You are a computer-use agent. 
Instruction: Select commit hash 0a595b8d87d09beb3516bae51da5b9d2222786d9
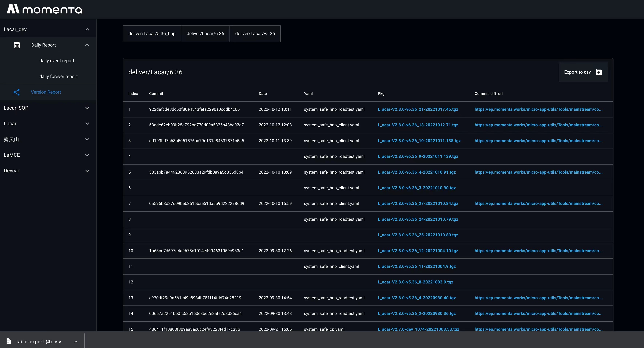[196, 203]
